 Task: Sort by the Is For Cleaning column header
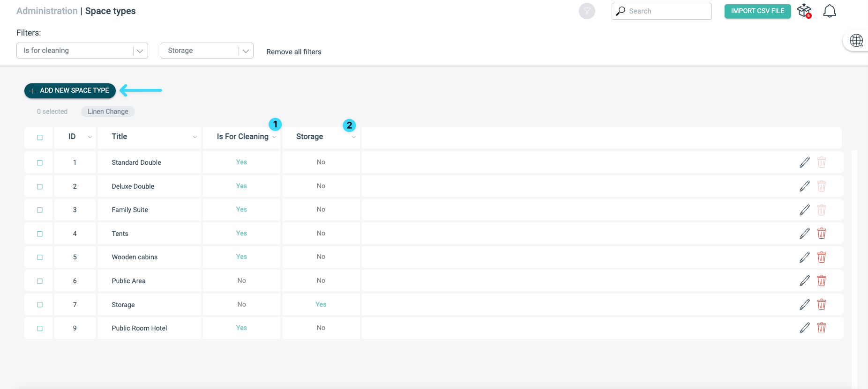point(242,137)
